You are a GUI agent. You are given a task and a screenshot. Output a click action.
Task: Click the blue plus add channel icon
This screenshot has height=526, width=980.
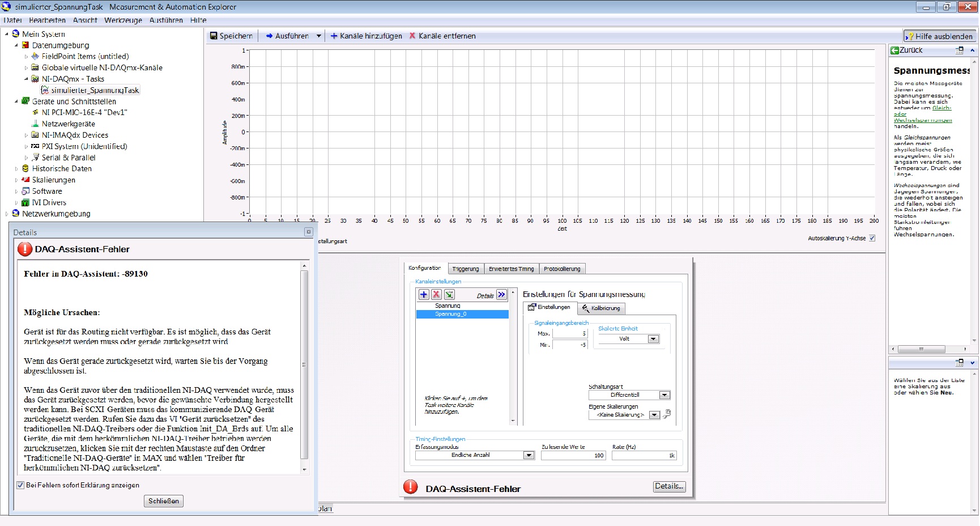(x=424, y=295)
